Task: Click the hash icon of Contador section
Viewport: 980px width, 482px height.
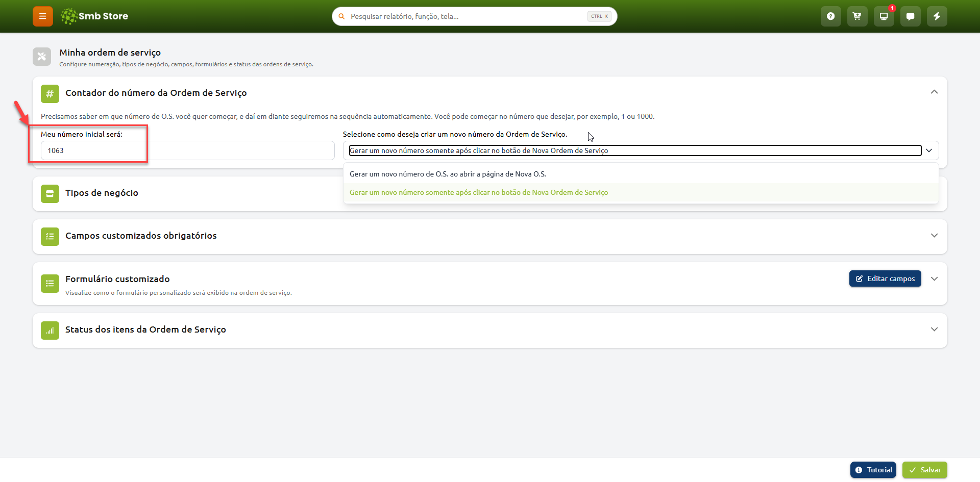Action: click(x=50, y=94)
